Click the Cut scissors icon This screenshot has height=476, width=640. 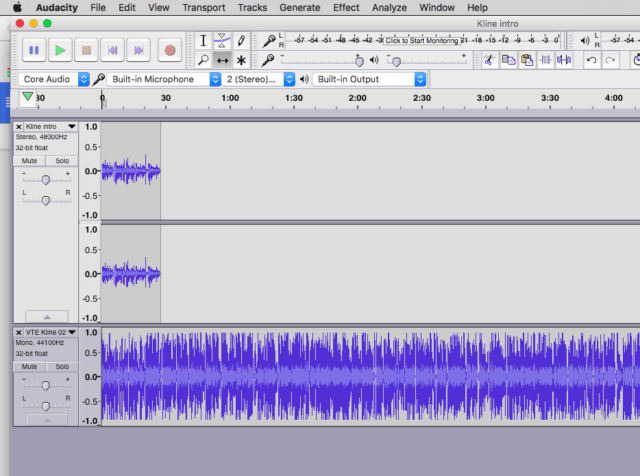(x=489, y=60)
